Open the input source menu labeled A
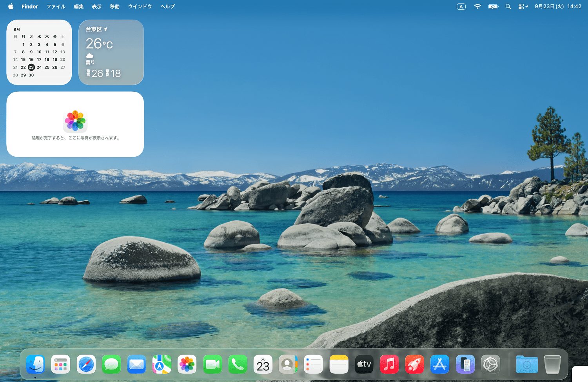This screenshot has height=382, width=588. tap(461, 7)
